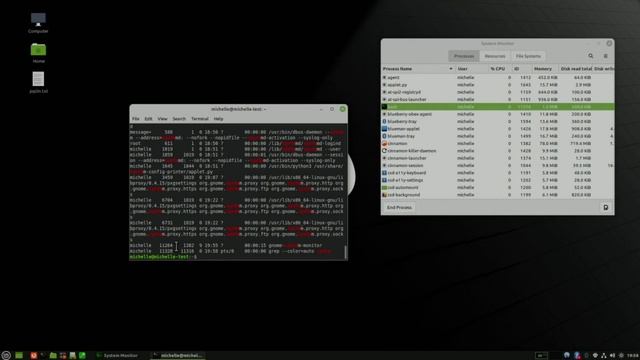
Task: Open the hamburger menu in System Monitor
Action: (606, 56)
